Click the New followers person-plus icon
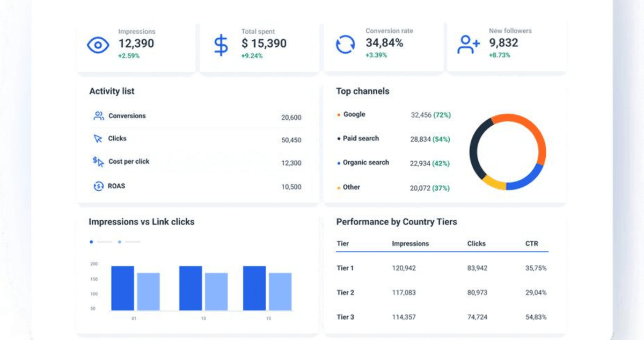644x340 pixels. [468, 45]
